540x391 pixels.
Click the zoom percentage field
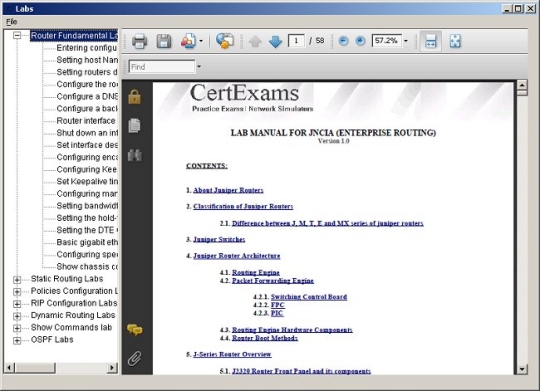(x=387, y=41)
